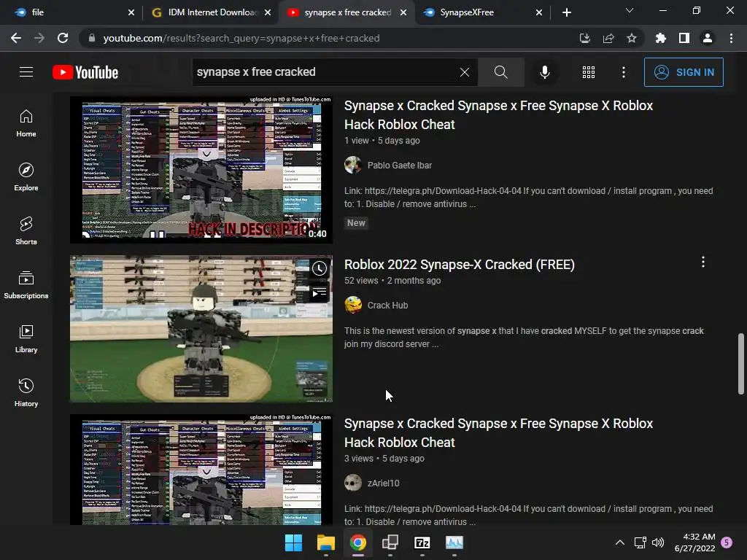This screenshot has width=747, height=560.
Task: Reload the current page
Action: click(63, 38)
